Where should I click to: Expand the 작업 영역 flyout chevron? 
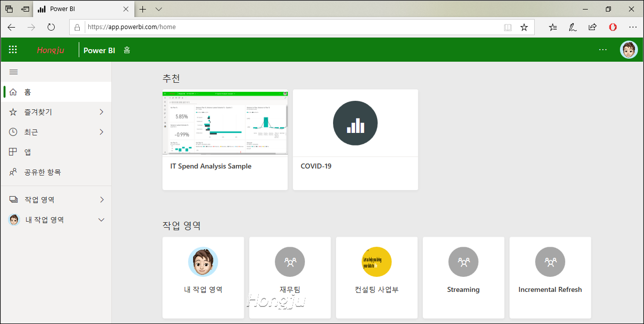coord(101,200)
